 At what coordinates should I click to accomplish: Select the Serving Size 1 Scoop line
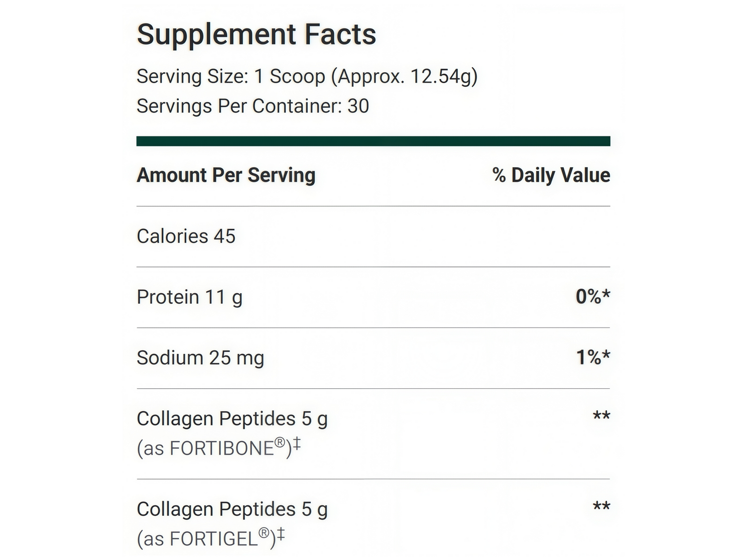[x=307, y=77]
